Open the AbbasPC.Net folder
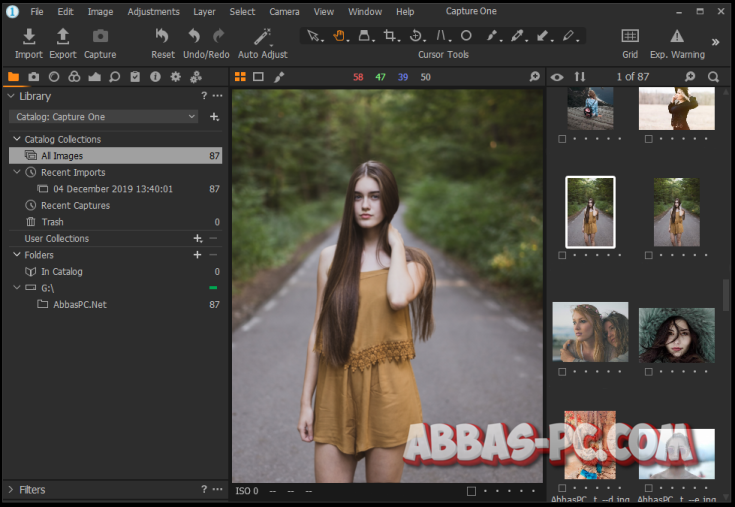Screen dimensions: 735x507 (80, 305)
